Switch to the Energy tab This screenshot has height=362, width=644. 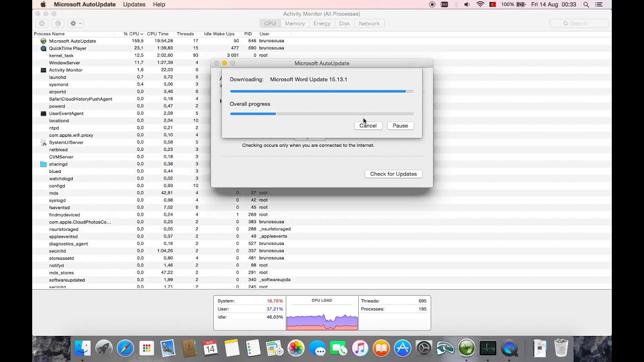[x=322, y=24]
